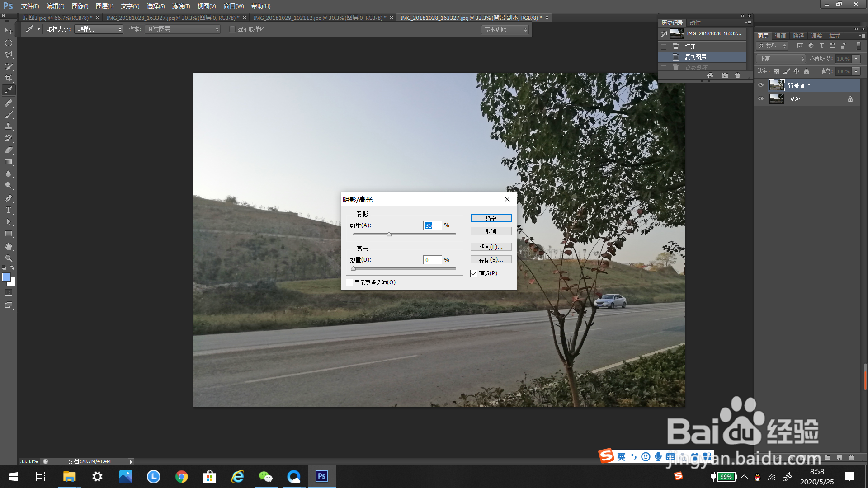
Task: Click the 确定 button in dialog
Action: tap(491, 218)
